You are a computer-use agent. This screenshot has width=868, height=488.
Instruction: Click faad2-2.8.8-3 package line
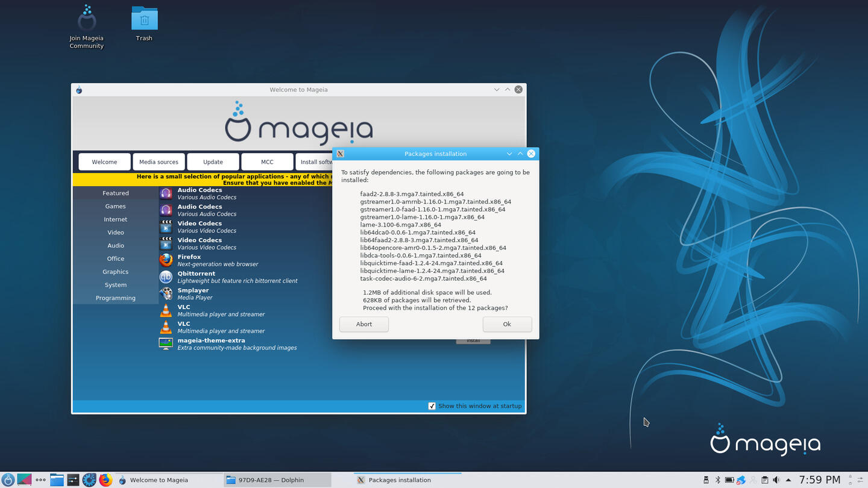pos(412,194)
